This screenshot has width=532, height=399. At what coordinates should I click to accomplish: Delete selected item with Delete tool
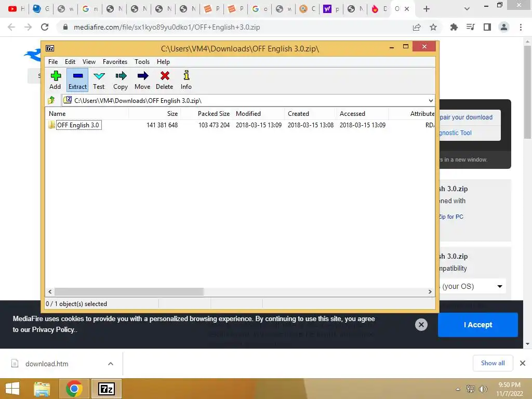click(x=165, y=80)
